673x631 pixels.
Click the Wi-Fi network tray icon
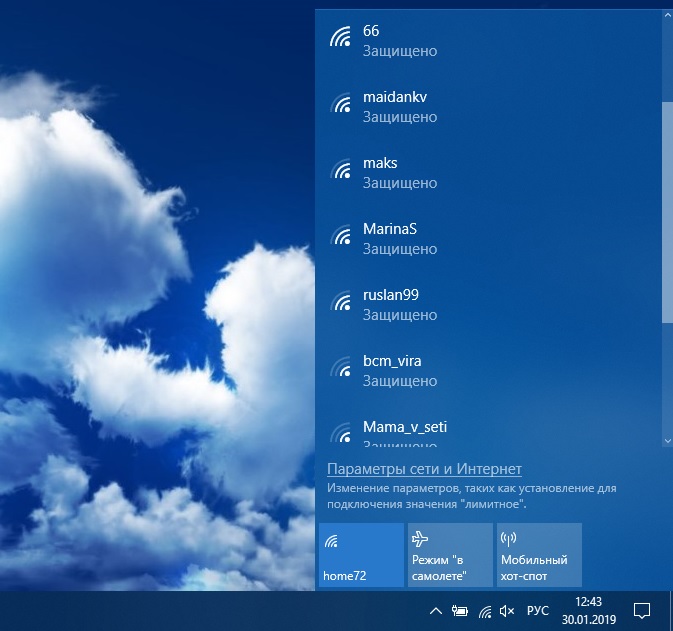485,611
